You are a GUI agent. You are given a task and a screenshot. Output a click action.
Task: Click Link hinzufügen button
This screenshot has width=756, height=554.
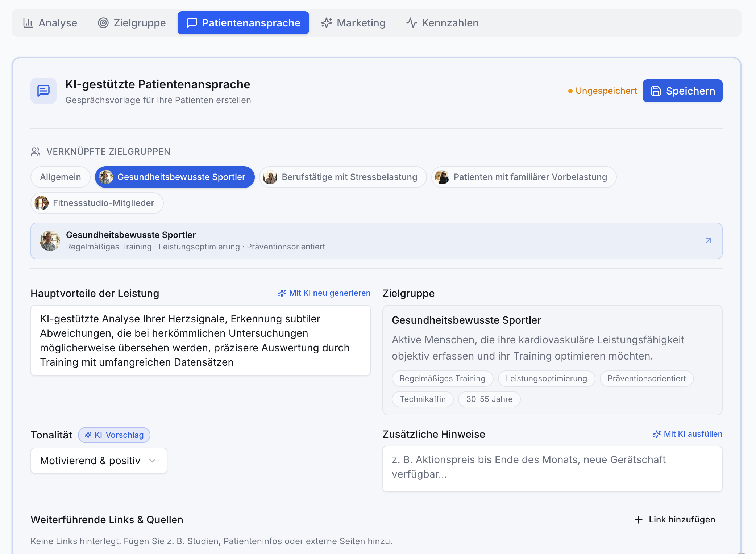pyautogui.click(x=675, y=520)
